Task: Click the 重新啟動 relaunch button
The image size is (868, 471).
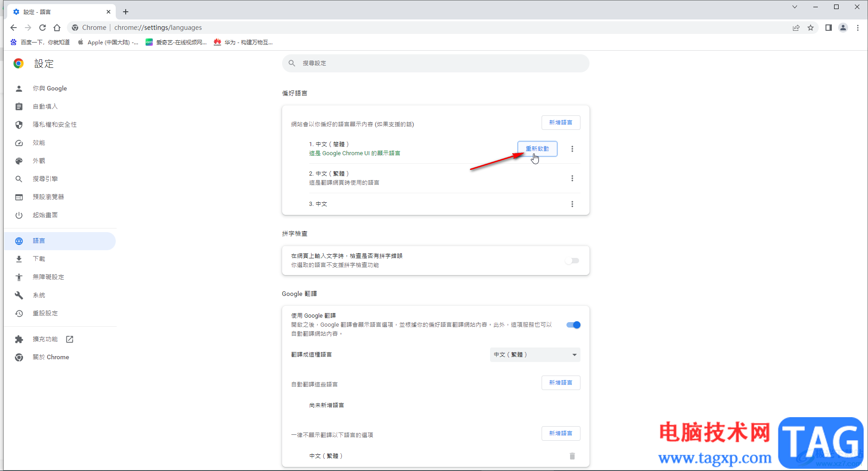Action: [538, 149]
